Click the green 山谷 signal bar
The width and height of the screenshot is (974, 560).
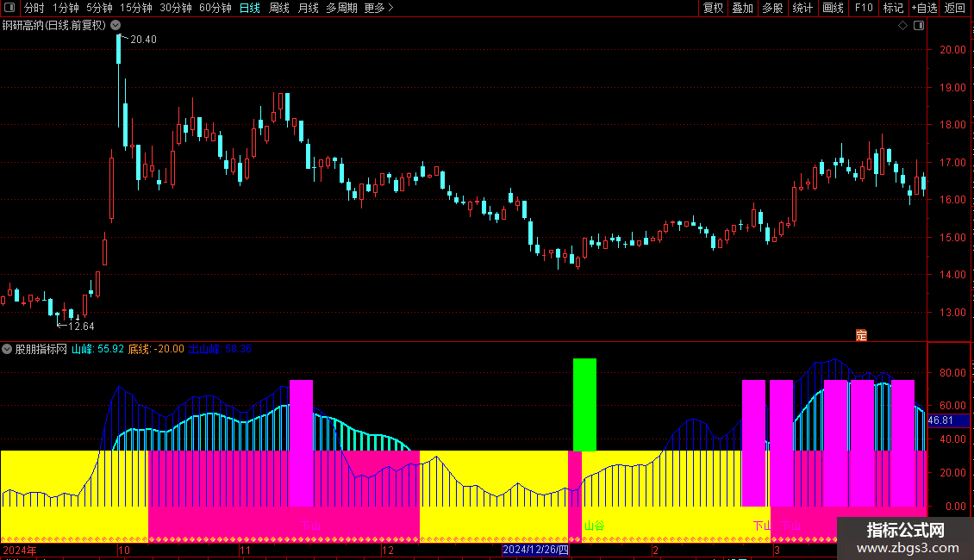point(584,405)
